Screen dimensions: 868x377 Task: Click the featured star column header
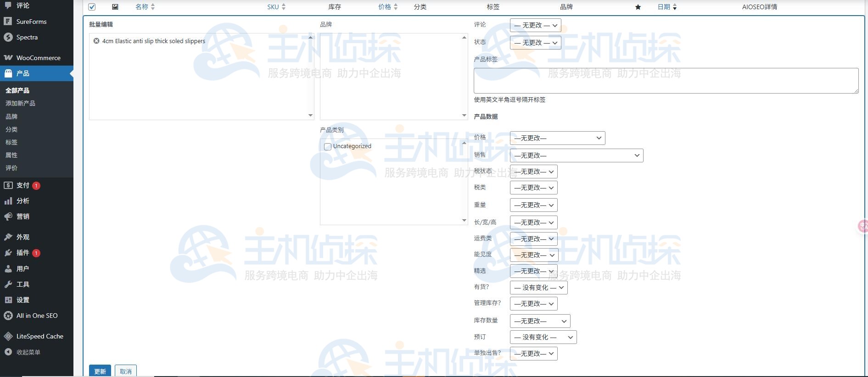point(638,7)
